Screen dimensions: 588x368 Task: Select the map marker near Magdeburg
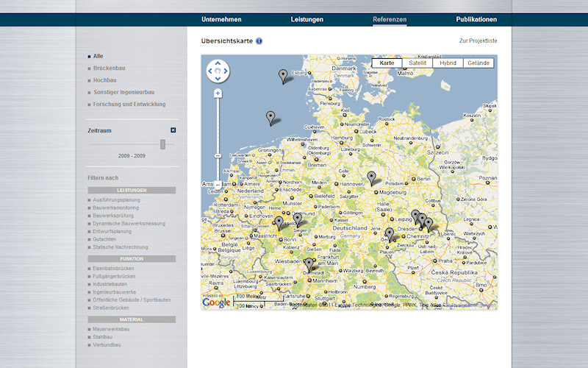tap(371, 178)
